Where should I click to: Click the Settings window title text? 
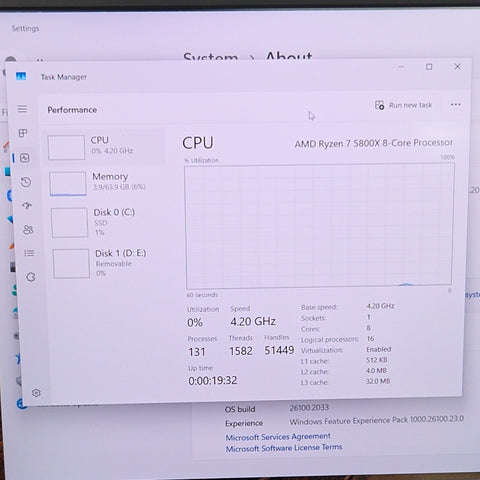[25, 29]
